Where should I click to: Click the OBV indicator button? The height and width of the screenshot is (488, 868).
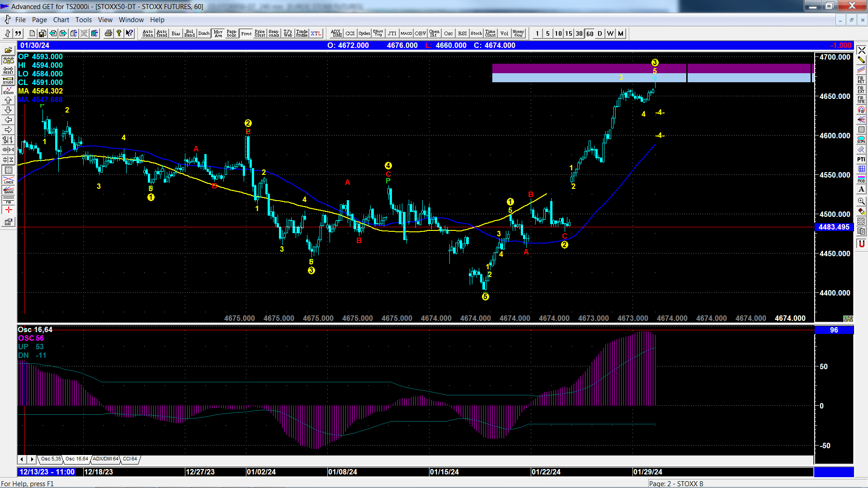point(420,33)
